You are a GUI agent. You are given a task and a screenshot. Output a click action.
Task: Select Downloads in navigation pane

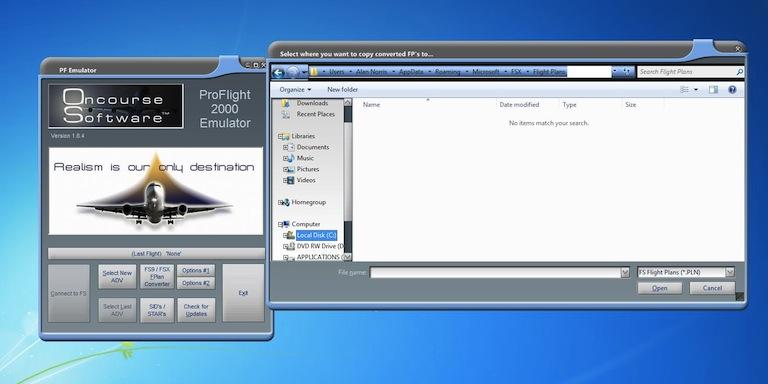[x=312, y=103]
